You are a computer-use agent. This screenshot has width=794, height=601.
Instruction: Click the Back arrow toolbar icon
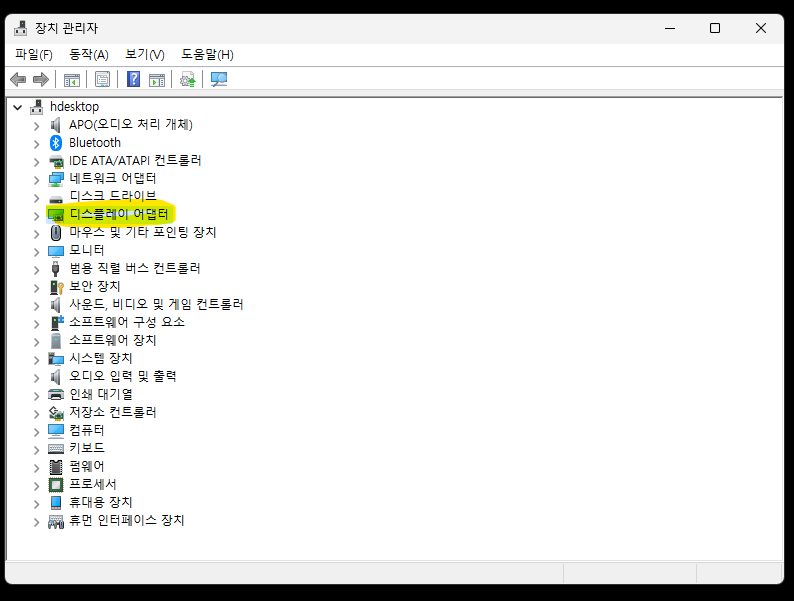pos(18,79)
